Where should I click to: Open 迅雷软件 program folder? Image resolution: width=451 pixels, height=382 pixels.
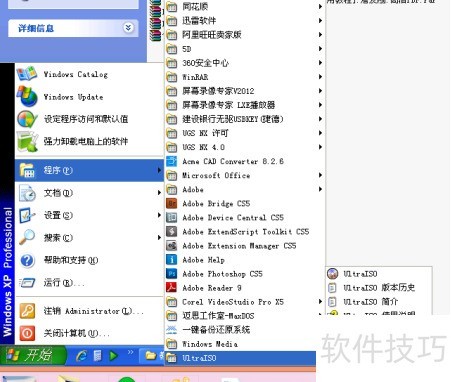point(244,21)
